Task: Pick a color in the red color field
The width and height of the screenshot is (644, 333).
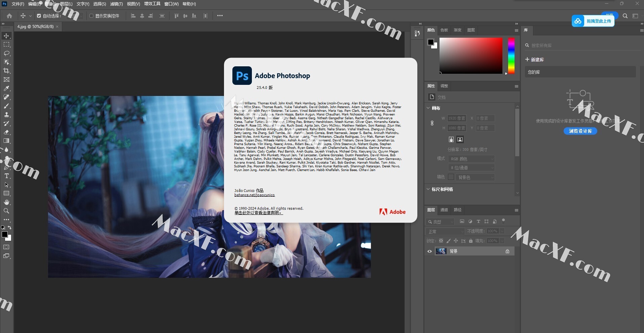Action: pyautogui.click(x=471, y=55)
